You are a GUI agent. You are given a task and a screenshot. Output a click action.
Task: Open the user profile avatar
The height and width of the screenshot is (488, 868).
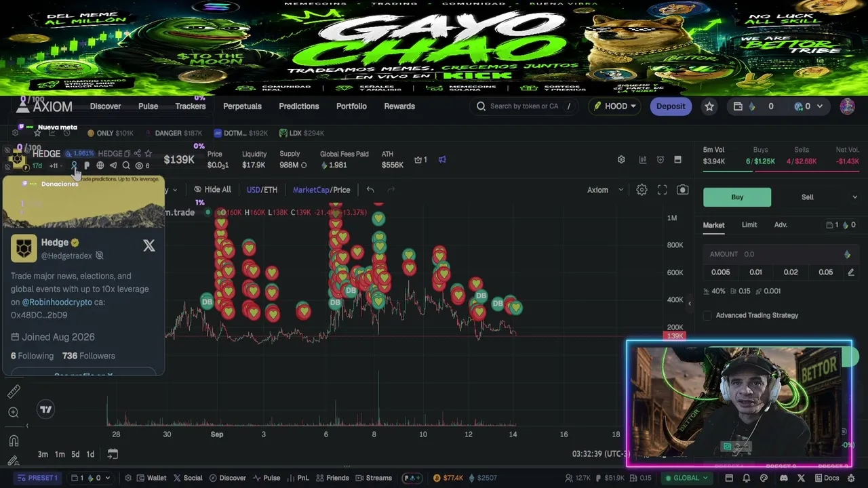847,106
